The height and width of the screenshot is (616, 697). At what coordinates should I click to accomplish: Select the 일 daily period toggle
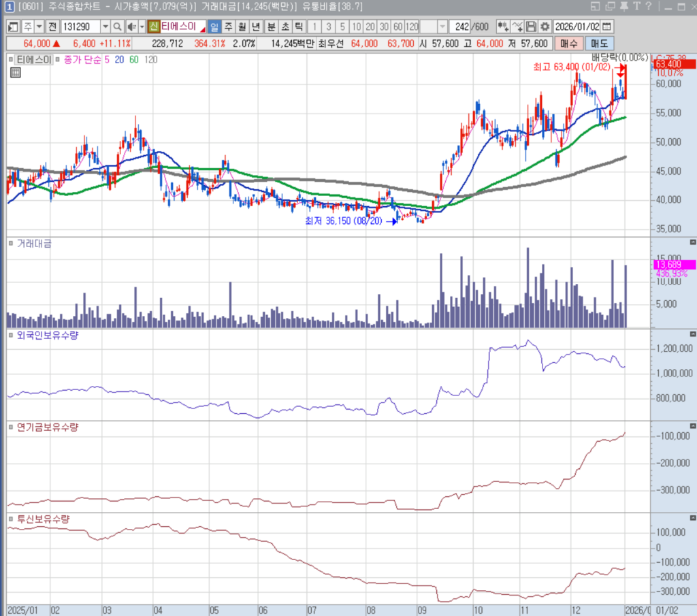(x=214, y=27)
